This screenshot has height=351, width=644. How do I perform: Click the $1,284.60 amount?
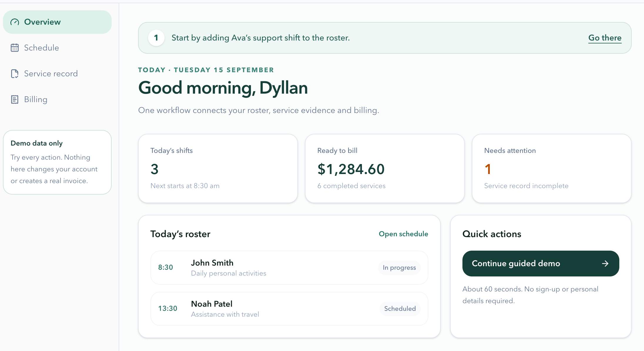tap(351, 169)
